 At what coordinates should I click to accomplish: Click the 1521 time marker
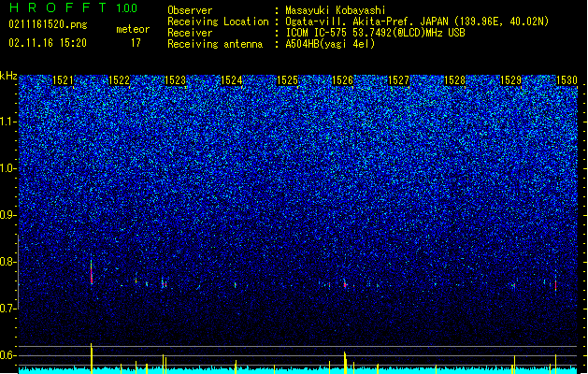(x=63, y=80)
